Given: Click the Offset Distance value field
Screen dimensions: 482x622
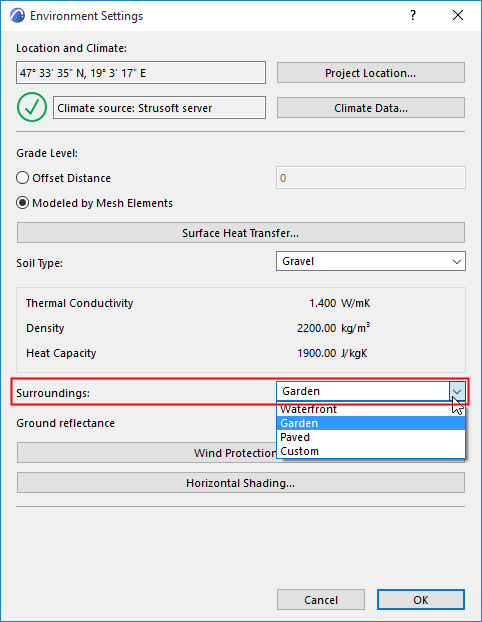Looking at the screenshot, I should [x=371, y=178].
